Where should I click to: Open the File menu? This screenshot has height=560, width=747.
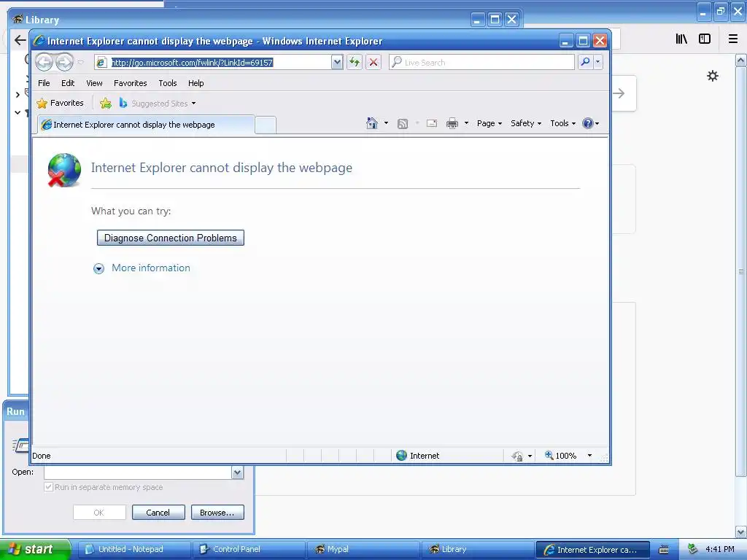click(44, 83)
